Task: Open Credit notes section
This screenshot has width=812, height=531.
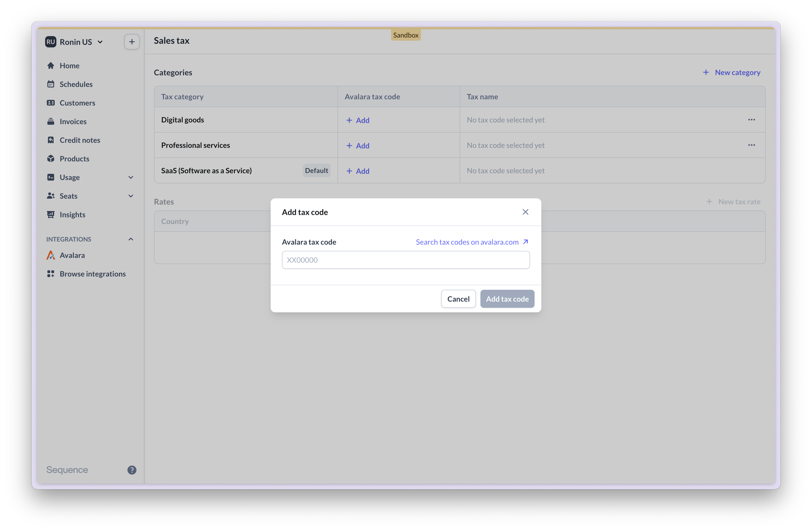Action: [x=80, y=140]
